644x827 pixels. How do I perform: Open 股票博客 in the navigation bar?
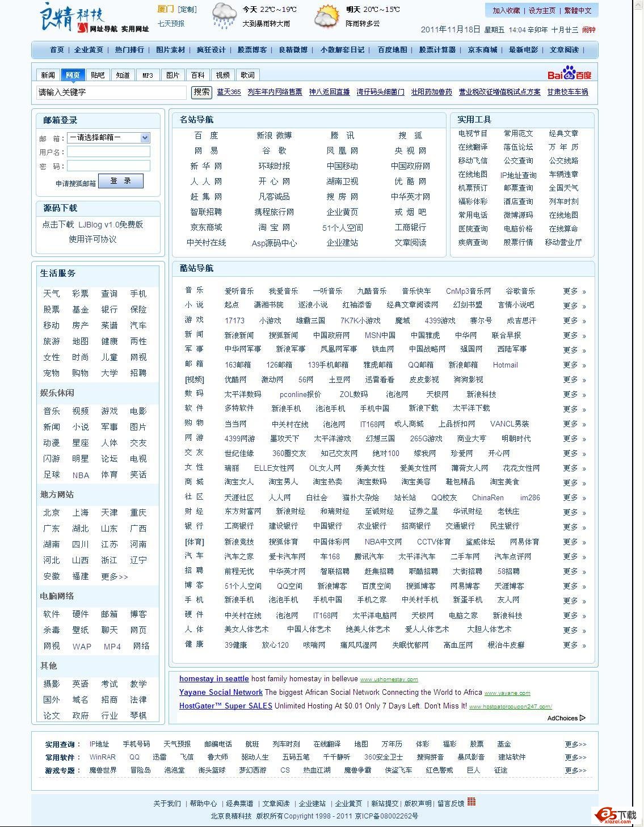click(252, 50)
